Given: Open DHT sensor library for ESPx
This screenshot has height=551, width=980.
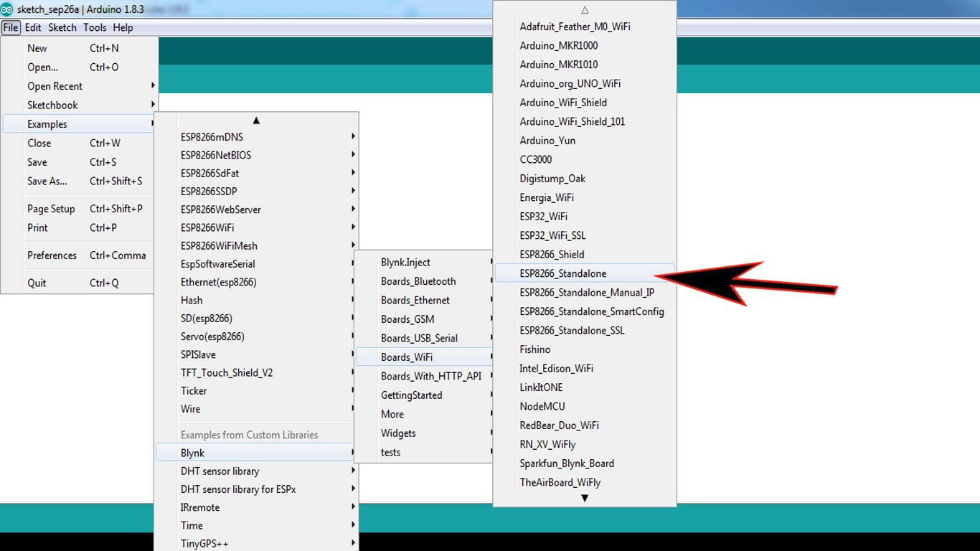Looking at the screenshot, I should pyautogui.click(x=256, y=489).
